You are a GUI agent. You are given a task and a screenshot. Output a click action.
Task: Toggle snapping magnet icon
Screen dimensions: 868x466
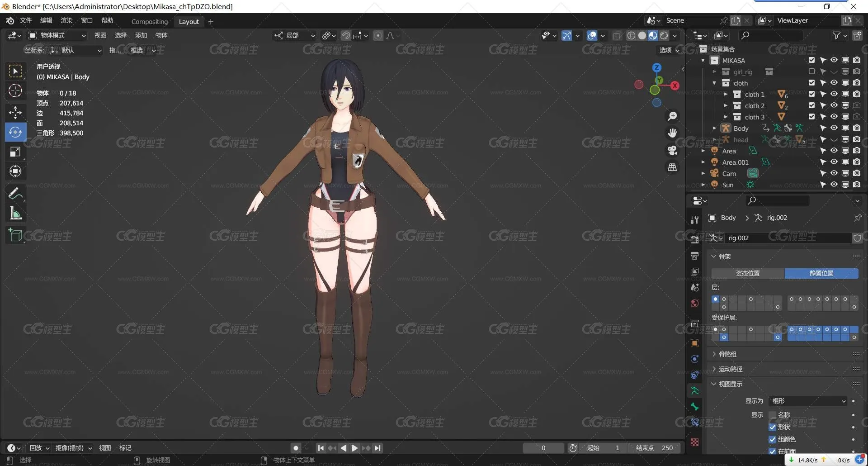(346, 36)
